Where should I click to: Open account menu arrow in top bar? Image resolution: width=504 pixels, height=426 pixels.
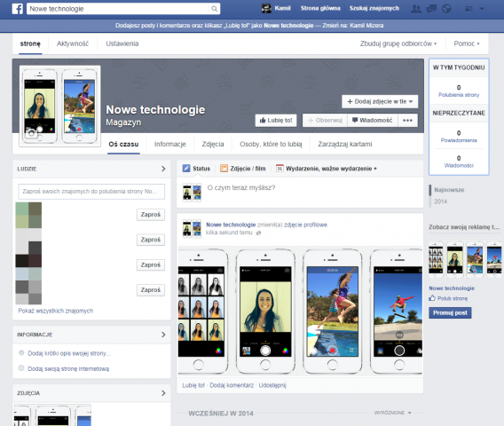pos(482,9)
